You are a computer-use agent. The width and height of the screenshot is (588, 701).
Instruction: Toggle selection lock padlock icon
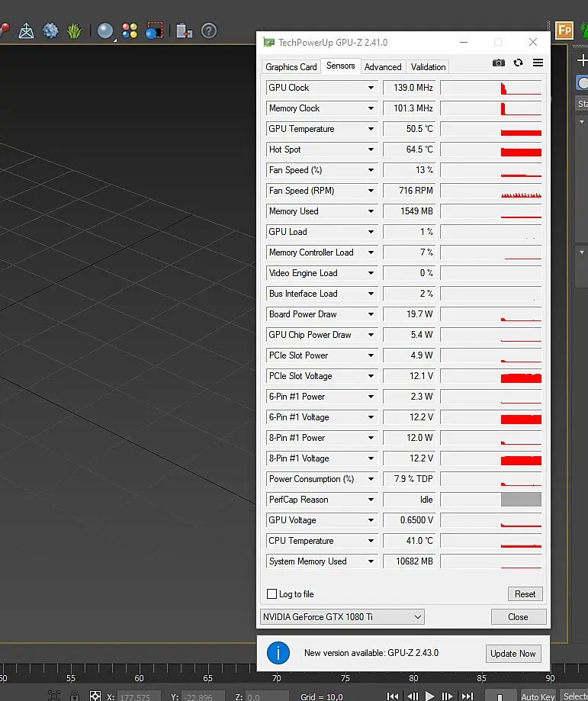coord(75,696)
